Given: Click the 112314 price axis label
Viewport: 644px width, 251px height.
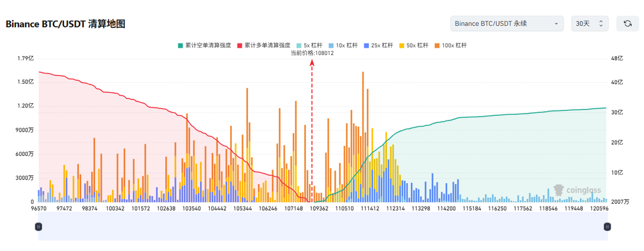Looking at the screenshot, I should [x=396, y=209].
